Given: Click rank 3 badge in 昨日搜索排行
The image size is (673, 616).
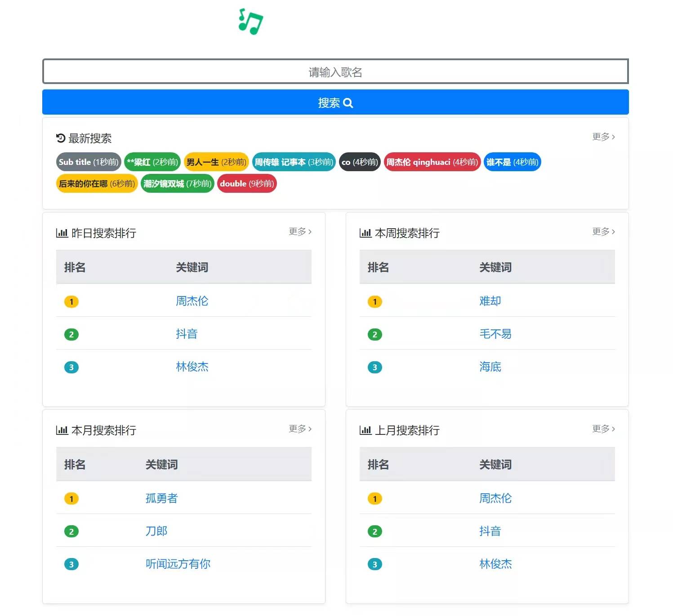Looking at the screenshot, I should 71,367.
